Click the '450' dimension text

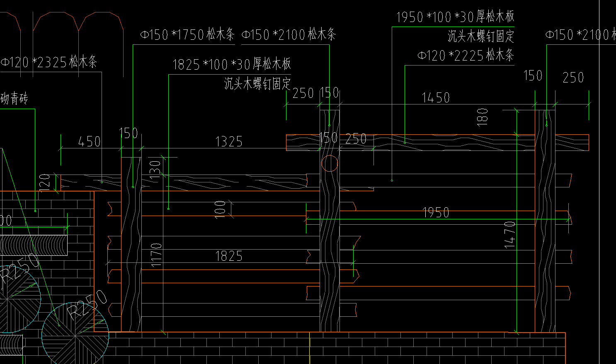[90, 142]
